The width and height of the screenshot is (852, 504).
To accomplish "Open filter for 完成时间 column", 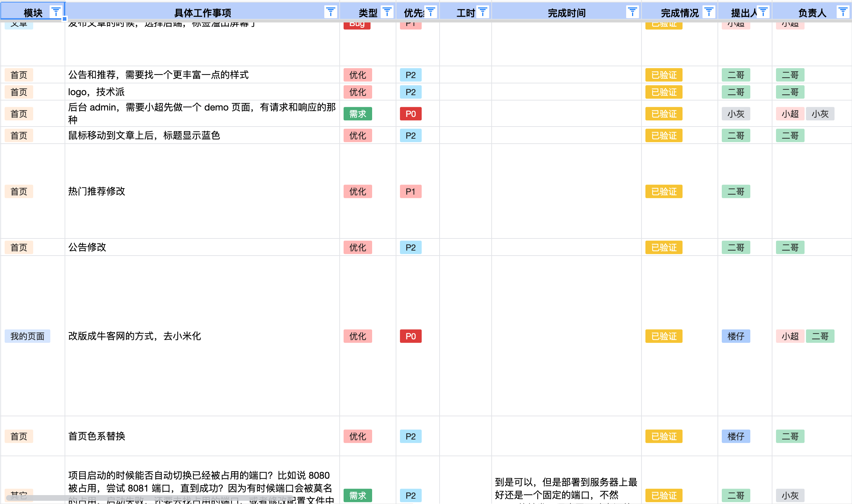I will point(632,12).
